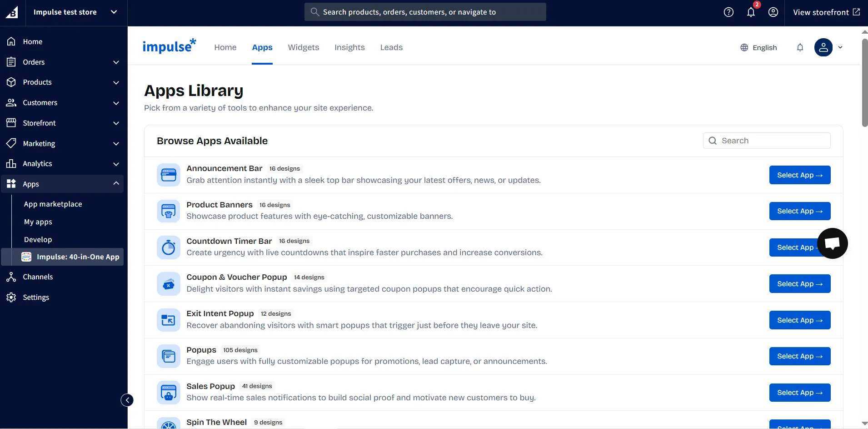The width and height of the screenshot is (868, 429).
Task: Click the BigCommerce logo icon
Action: pos(12,12)
